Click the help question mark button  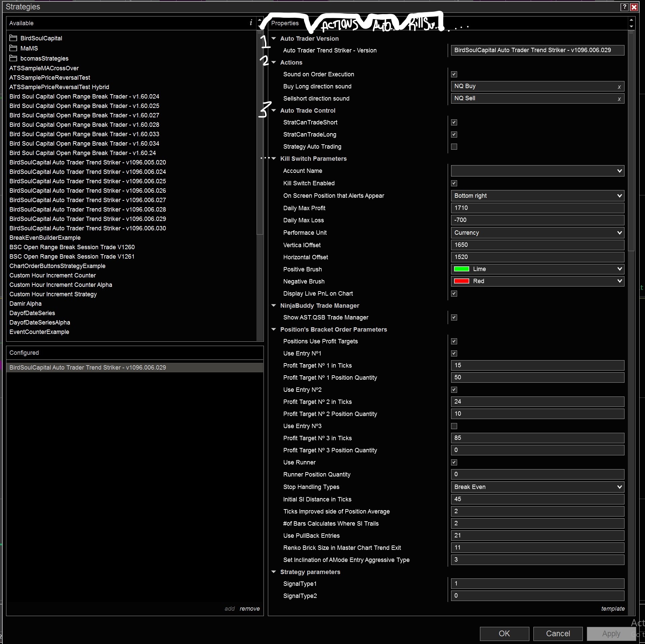coord(624,7)
